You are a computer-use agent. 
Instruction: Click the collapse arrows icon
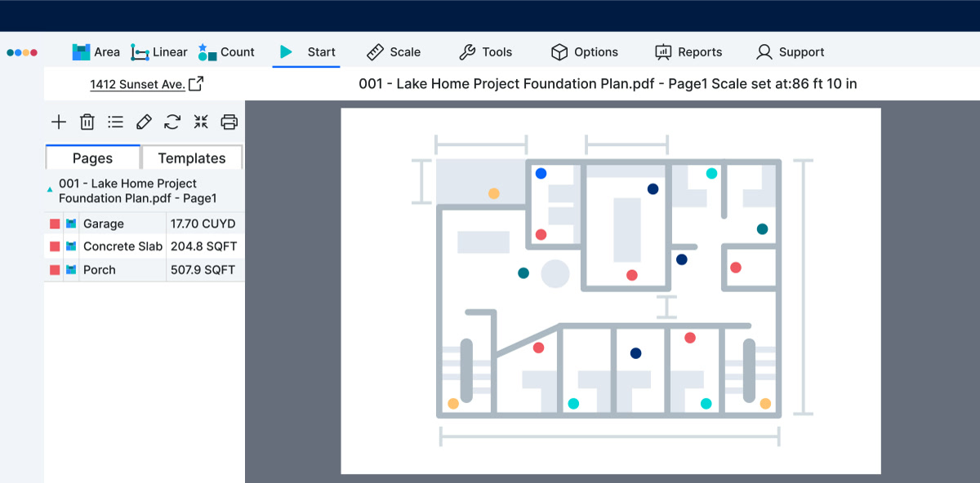(201, 122)
